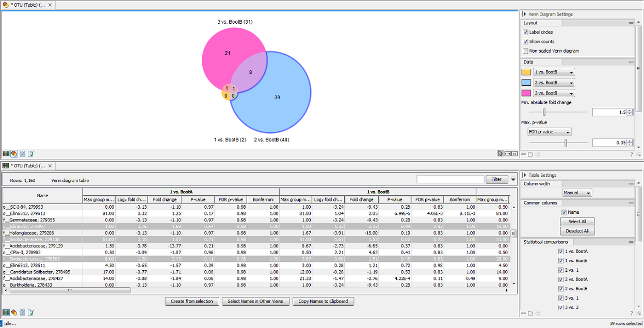644x328 pixels.
Task: Open the Manual column width dropdown
Action: coord(577,193)
